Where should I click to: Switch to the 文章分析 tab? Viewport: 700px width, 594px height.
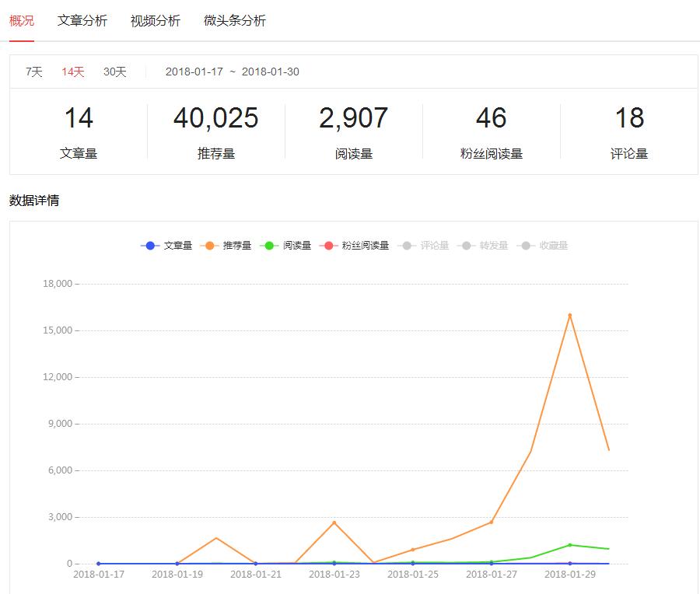pyautogui.click(x=82, y=21)
